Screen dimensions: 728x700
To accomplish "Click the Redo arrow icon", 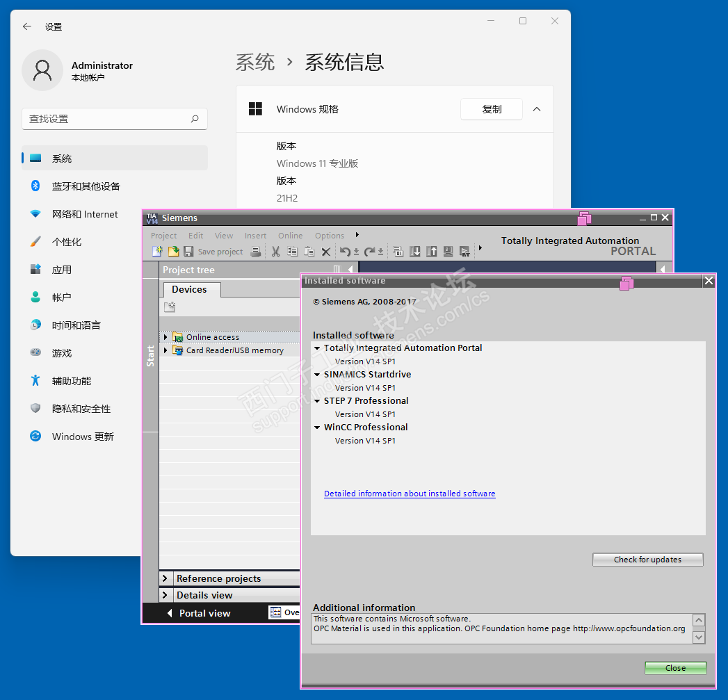I will coord(370,252).
